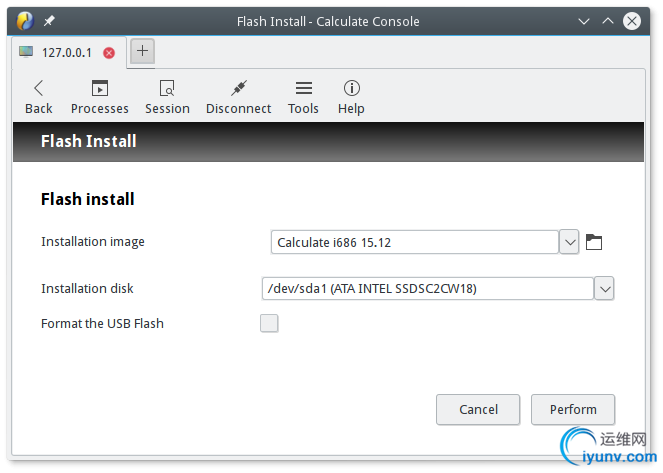Close the 127.0.0.1 tab
This screenshot has width=663, height=473.
point(109,53)
